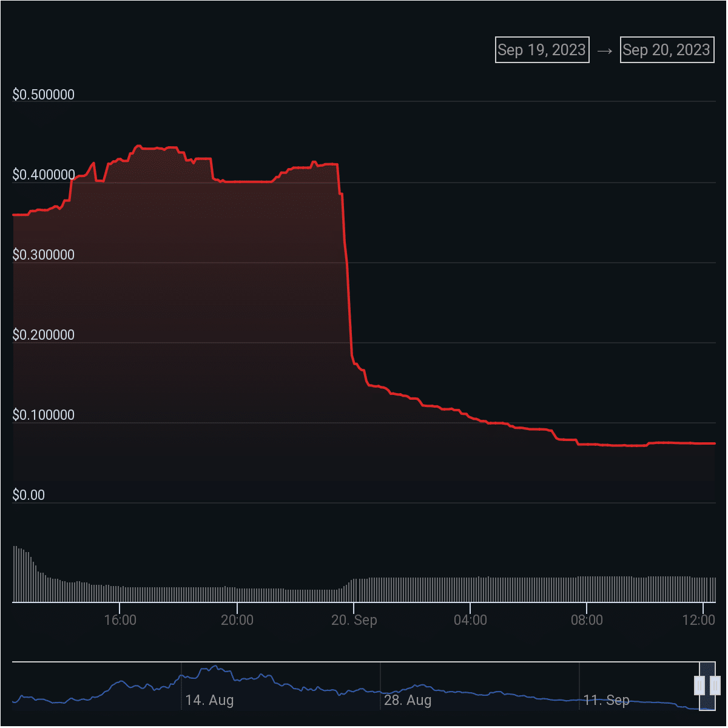The image size is (728, 728).
Task: Click the 28. Aug label in navigator
Action: point(408,700)
